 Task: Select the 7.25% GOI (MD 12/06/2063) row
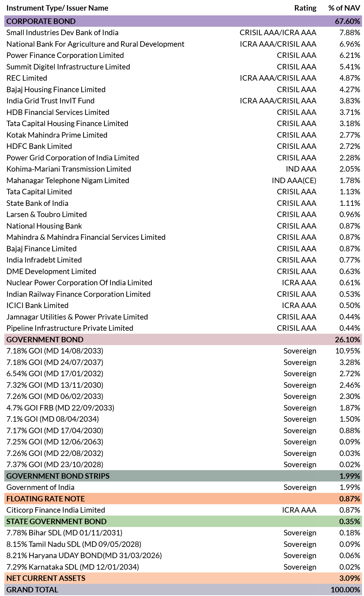coord(183,442)
